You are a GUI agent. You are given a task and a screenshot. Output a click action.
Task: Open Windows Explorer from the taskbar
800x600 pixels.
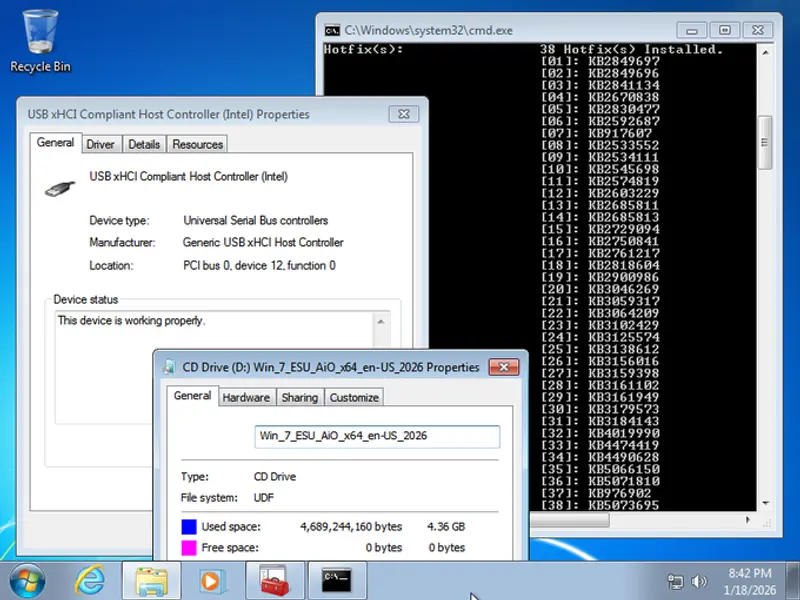151,580
